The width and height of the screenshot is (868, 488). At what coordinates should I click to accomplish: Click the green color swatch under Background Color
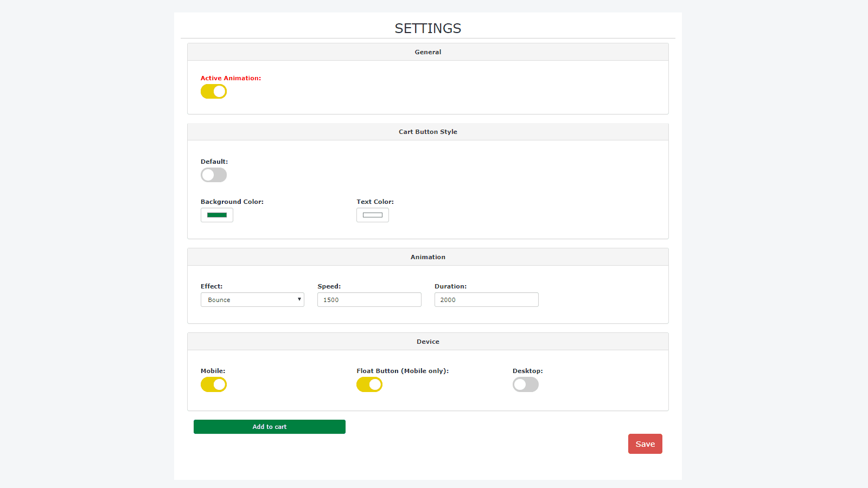(216, 215)
